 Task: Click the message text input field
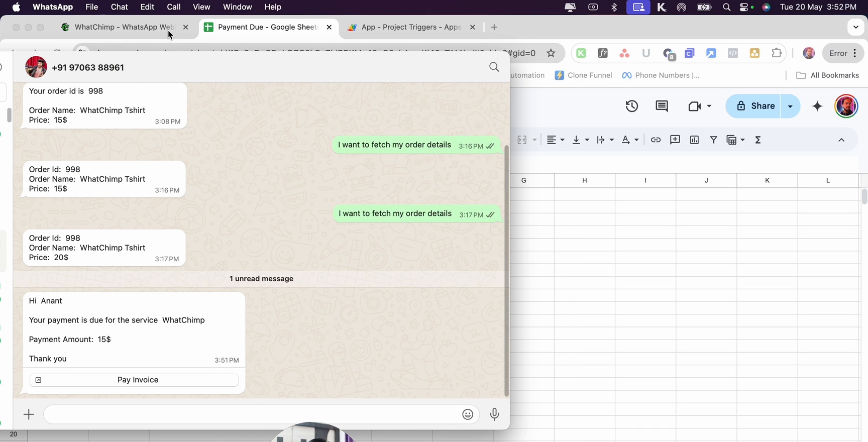[251, 414]
